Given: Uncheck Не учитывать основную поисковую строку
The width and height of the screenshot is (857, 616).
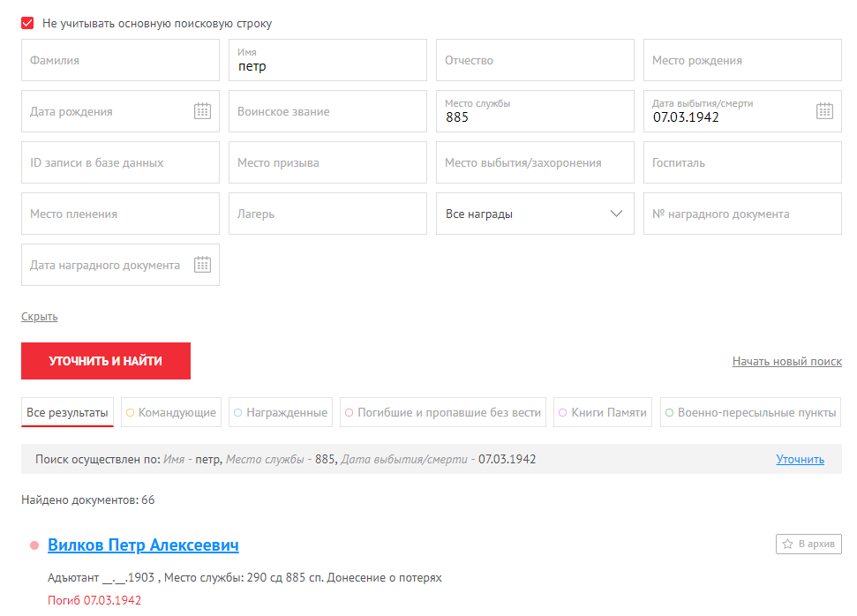Looking at the screenshot, I should [27, 23].
